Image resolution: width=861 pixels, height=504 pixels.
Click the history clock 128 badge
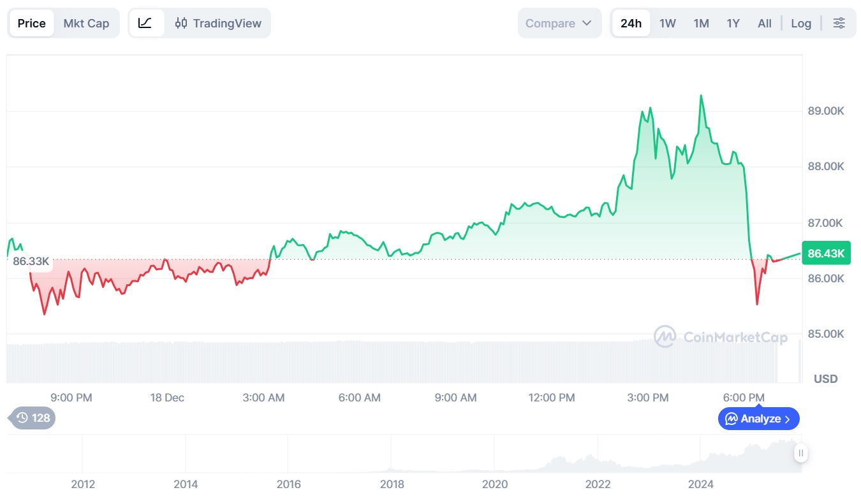tap(33, 418)
